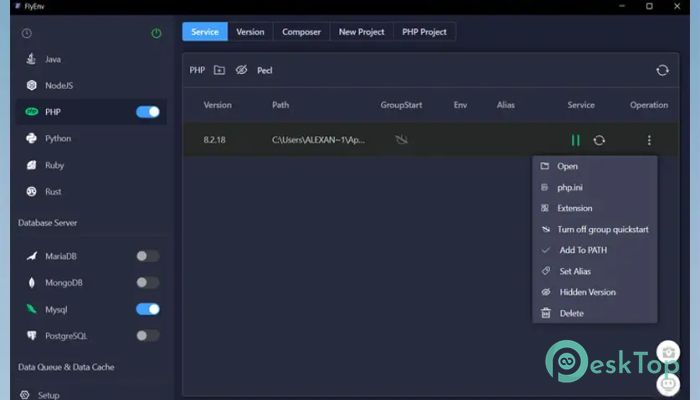700x400 pixels.
Task: Enable the MongoDB toggle switch
Action: click(148, 282)
